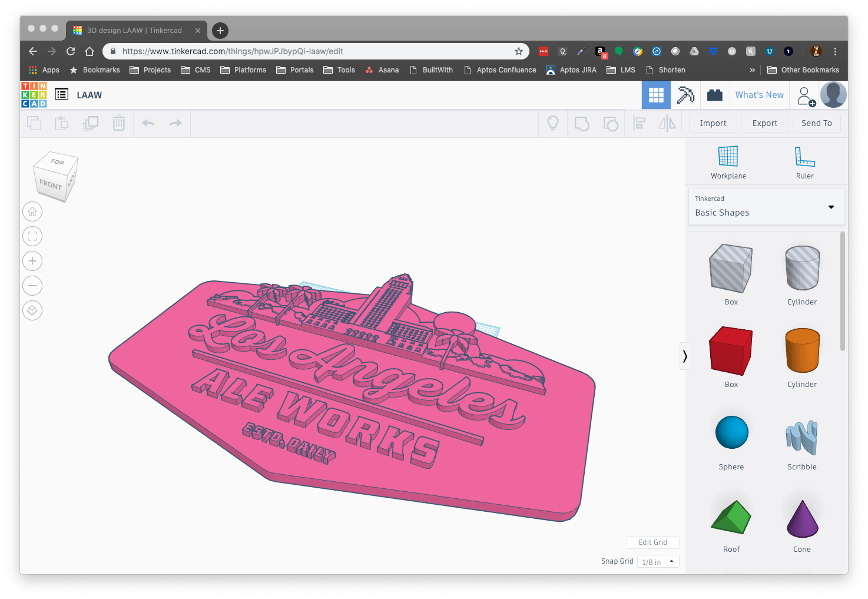Click the invite collaborator person icon

pyautogui.click(x=806, y=96)
